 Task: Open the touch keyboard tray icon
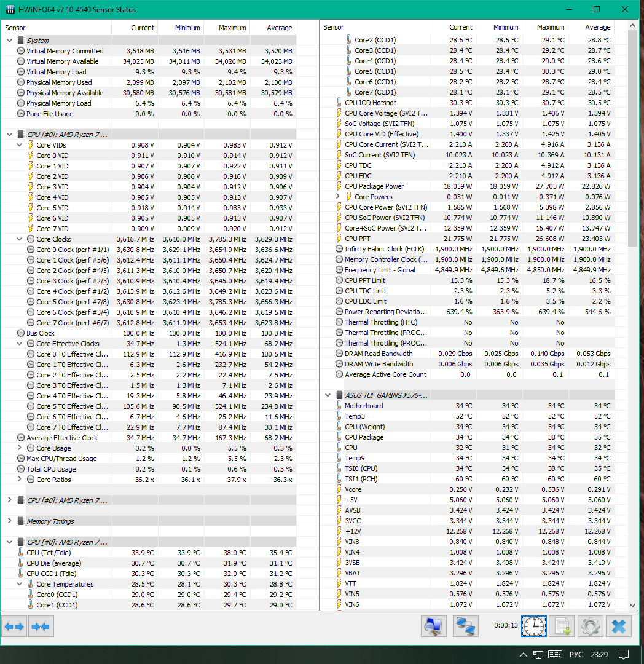555,655
